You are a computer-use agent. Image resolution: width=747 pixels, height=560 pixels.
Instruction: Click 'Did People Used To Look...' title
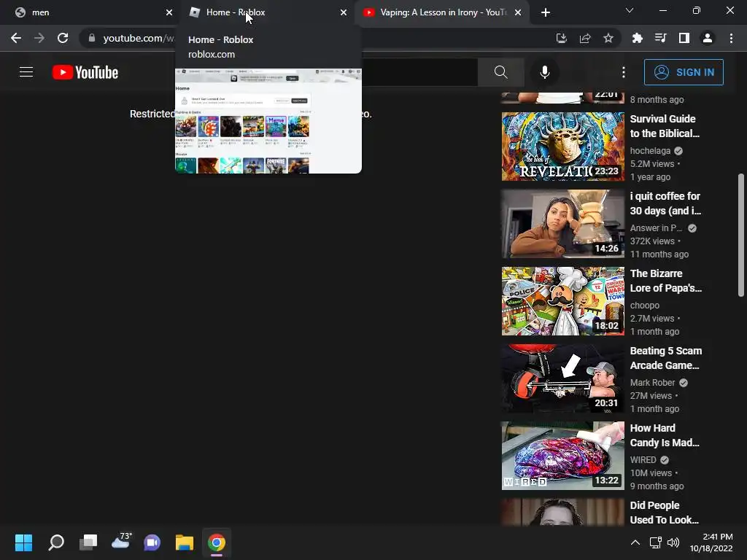coord(664,513)
